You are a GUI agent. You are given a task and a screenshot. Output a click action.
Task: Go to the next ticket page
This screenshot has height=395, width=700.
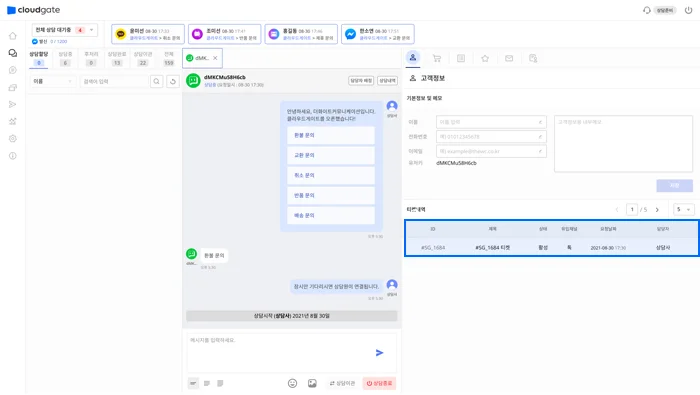coord(657,209)
